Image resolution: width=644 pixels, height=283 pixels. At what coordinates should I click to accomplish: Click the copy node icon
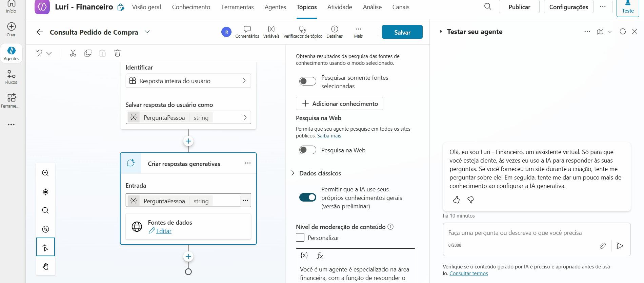coord(88,53)
